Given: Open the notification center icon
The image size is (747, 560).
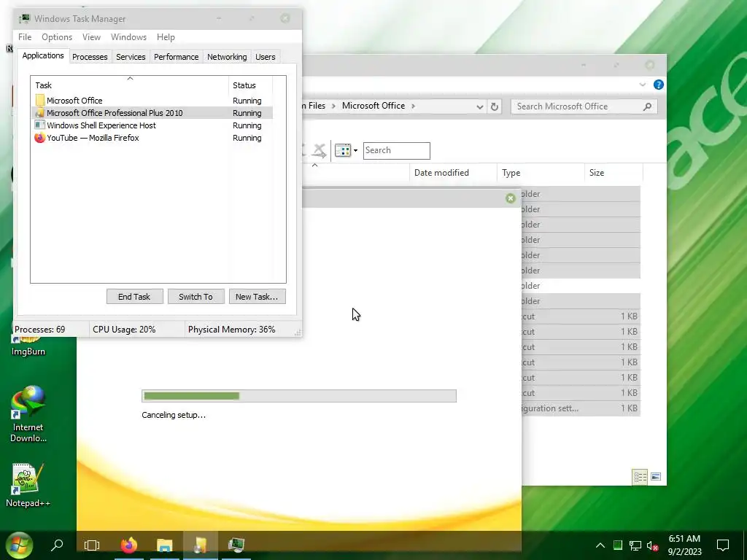Looking at the screenshot, I should click(723, 545).
